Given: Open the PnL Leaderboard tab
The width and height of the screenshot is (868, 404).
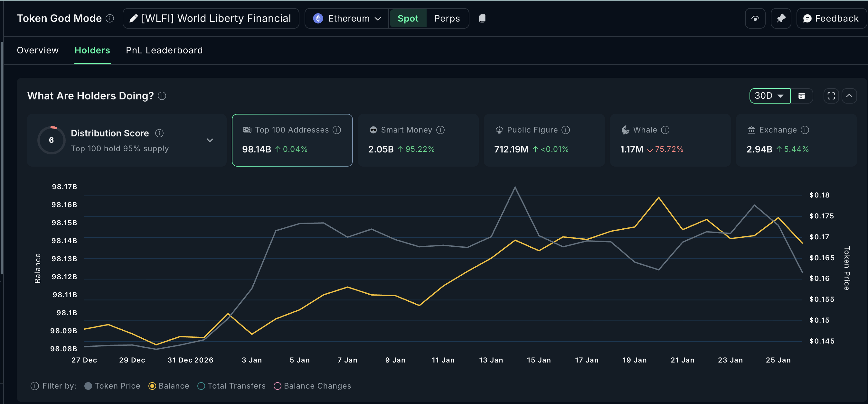Looking at the screenshot, I should (164, 50).
